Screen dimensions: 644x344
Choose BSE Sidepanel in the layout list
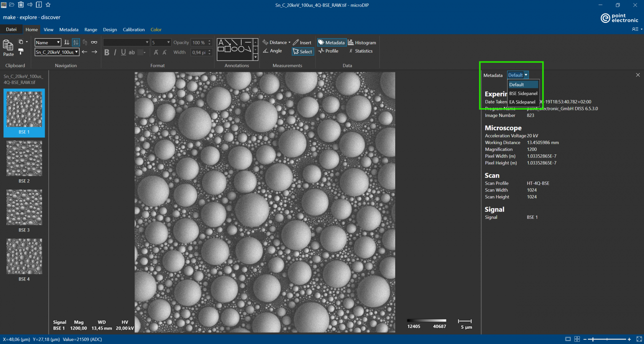523,93
